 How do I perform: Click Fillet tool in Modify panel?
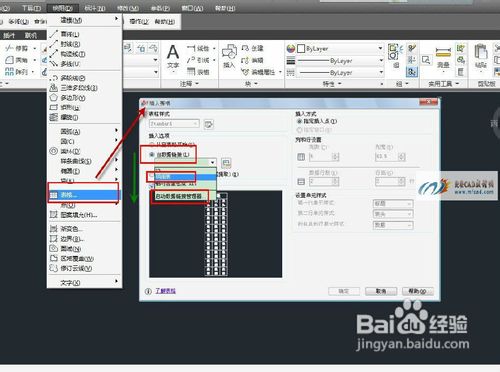[17, 60]
